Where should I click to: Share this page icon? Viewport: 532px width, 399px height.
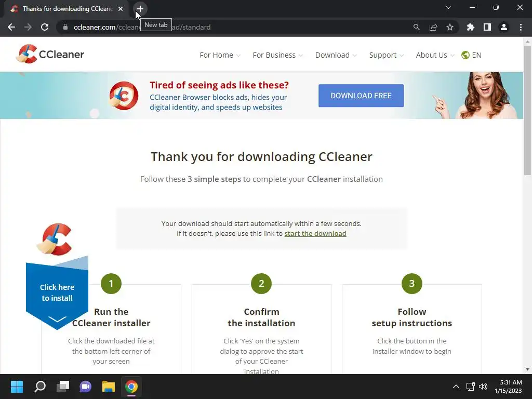433,27
